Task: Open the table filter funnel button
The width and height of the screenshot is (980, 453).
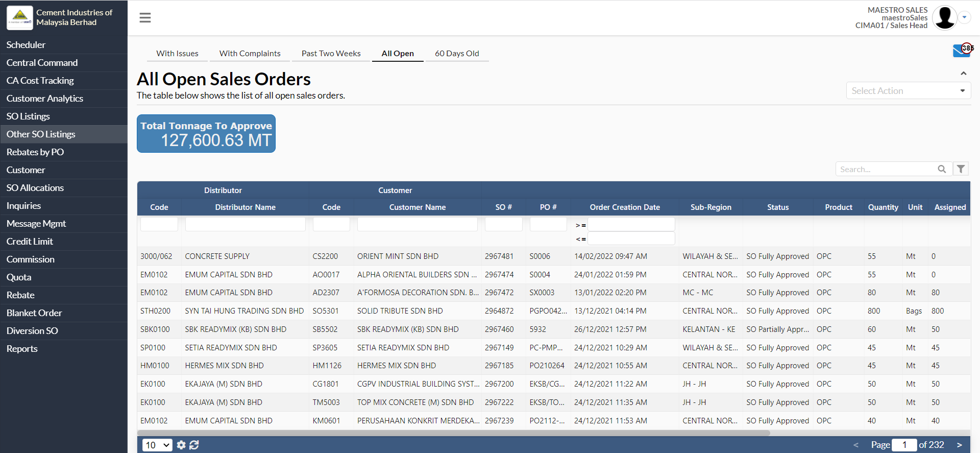Action: 961,169
